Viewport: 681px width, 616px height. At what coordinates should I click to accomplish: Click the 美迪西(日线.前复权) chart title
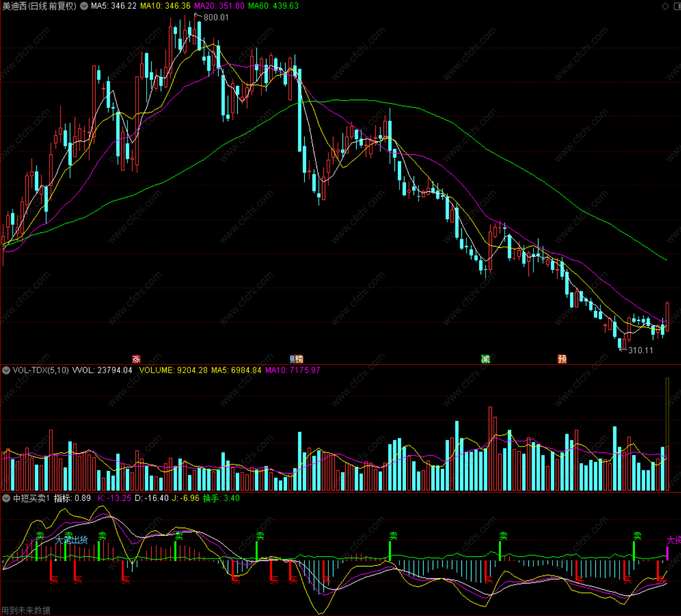39,6
